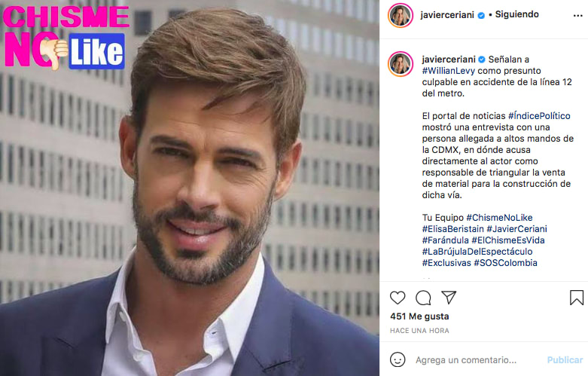Open the #ChismeNoLike hashtag
The image size is (588, 376).
499,218
